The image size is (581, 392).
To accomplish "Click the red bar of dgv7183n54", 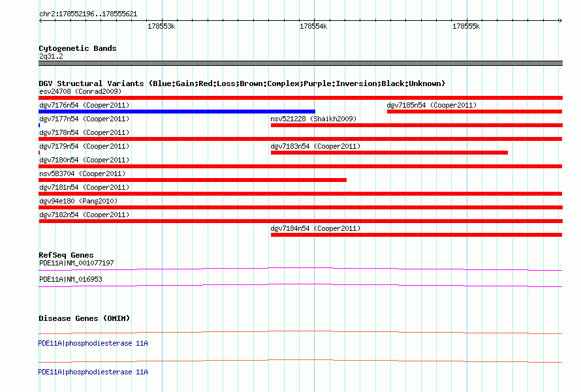I will 390,153.
